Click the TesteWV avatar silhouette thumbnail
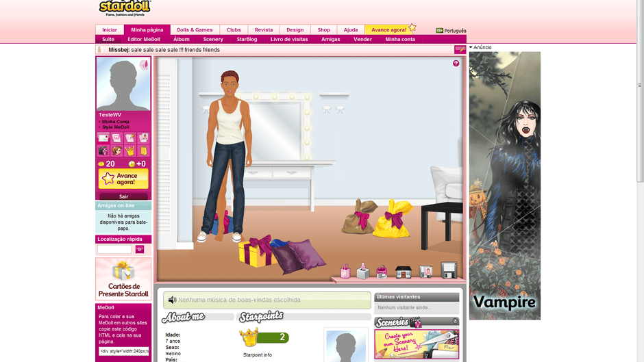 (123, 83)
